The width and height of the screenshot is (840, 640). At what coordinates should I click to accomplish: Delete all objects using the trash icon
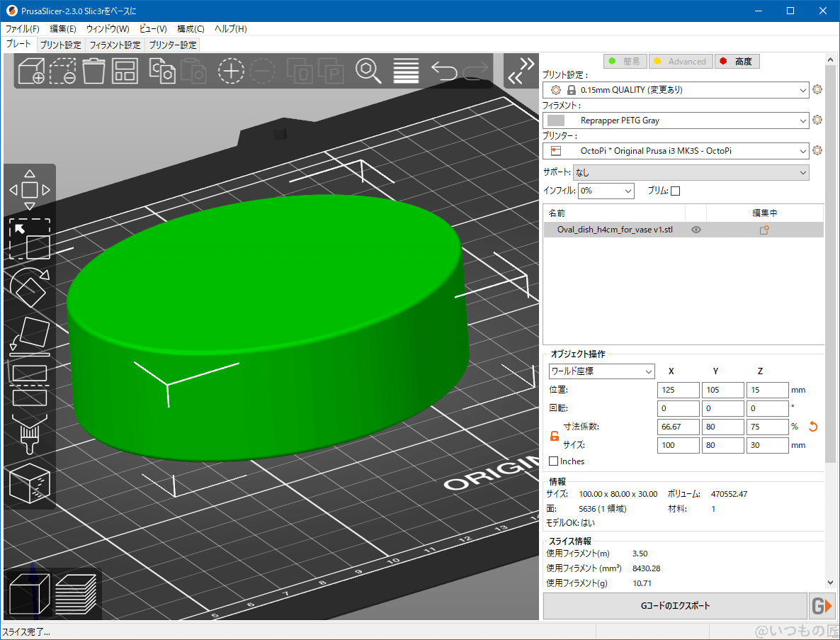click(94, 70)
